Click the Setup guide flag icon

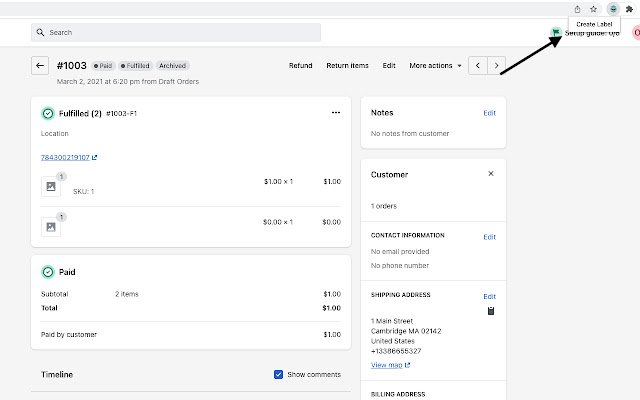(x=556, y=32)
